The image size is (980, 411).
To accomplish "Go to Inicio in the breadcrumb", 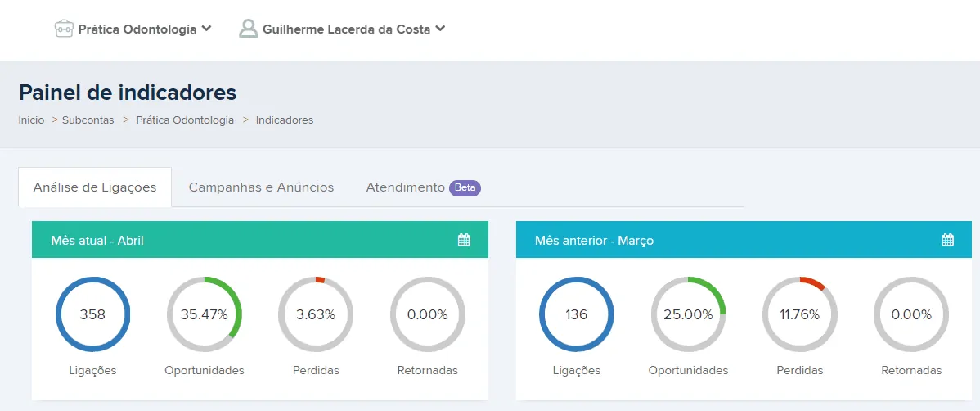I will pos(31,120).
